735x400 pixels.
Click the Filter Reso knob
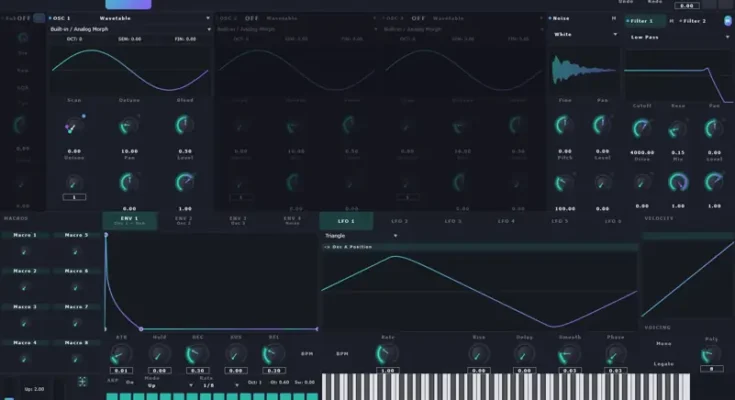click(x=677, y=129)
